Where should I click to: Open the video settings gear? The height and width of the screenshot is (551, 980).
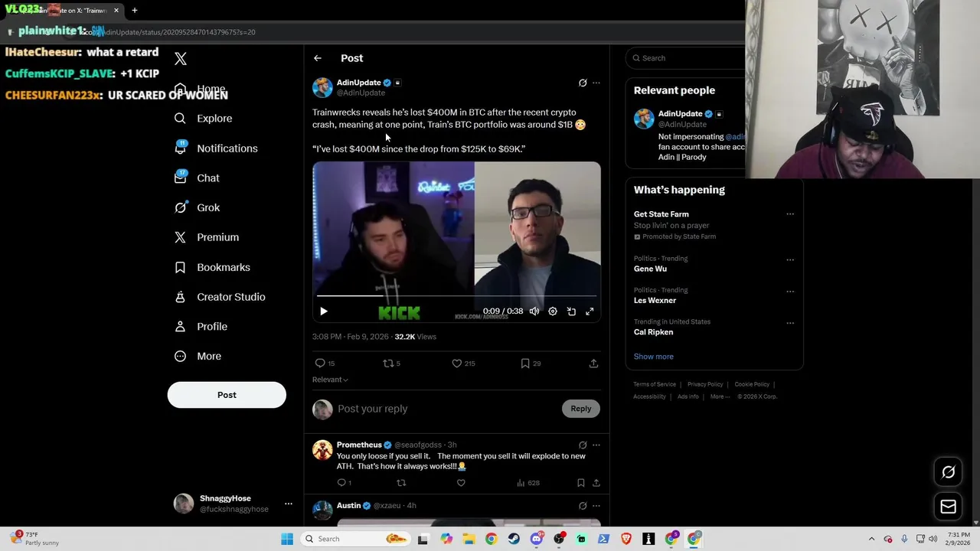[x=553, y=311]
